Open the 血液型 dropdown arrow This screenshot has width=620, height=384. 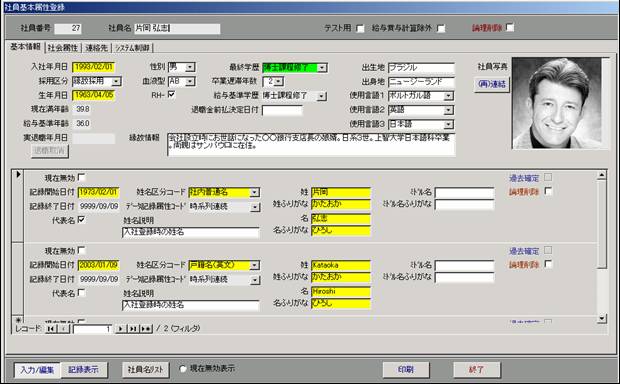point(190,81)
